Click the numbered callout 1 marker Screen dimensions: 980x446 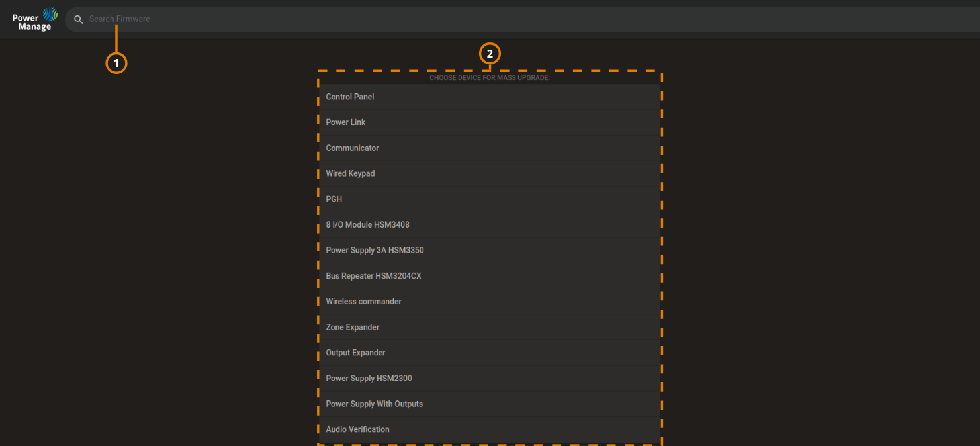point(116,62)
